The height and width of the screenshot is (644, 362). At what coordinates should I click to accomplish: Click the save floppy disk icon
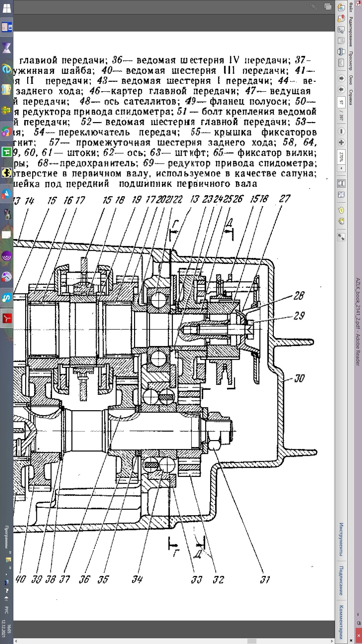(x=341, y=41)
